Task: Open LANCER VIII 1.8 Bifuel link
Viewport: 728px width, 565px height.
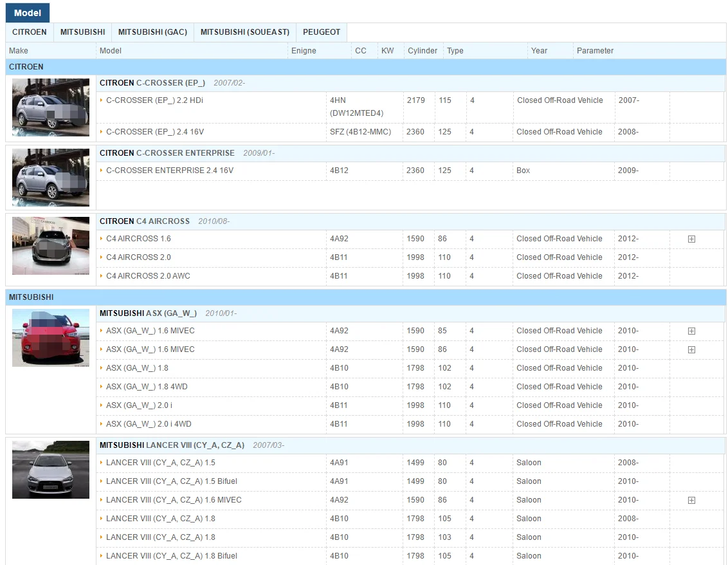Action: (171, 556)
